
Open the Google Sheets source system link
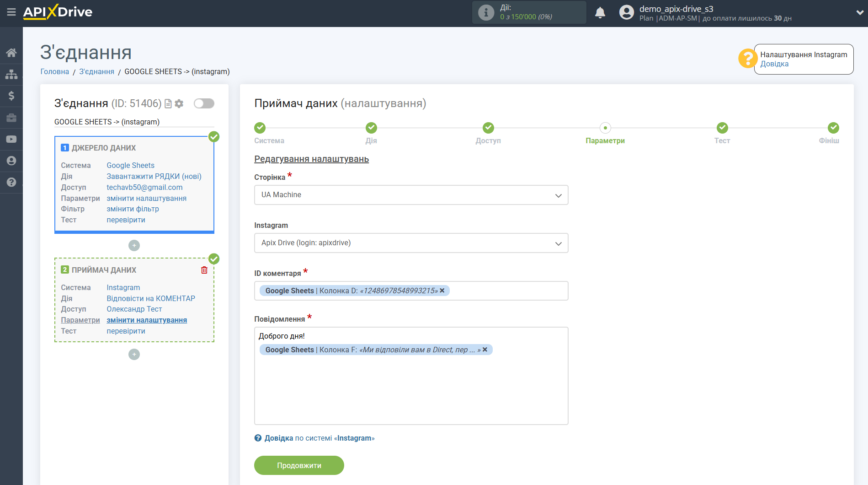pos(130,166)
